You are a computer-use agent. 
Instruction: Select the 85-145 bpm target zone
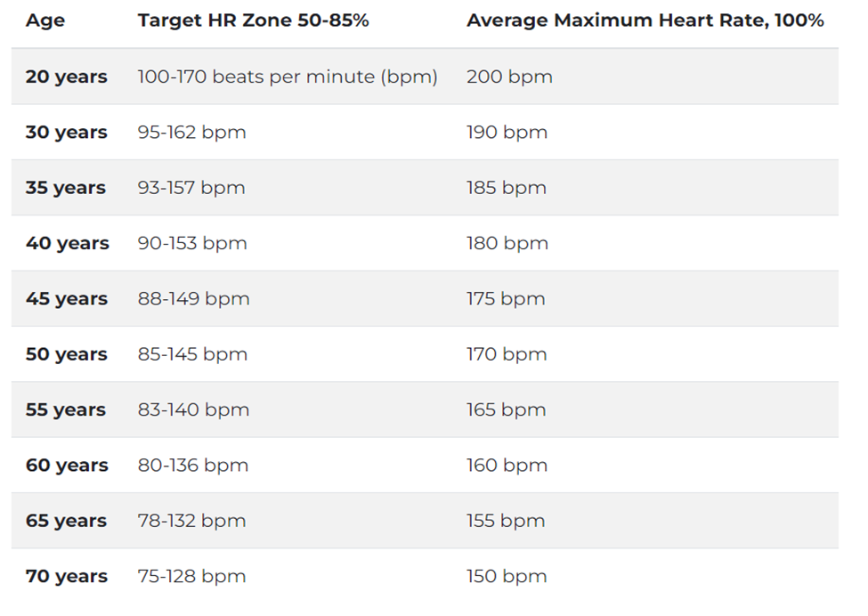coord(192,354)
